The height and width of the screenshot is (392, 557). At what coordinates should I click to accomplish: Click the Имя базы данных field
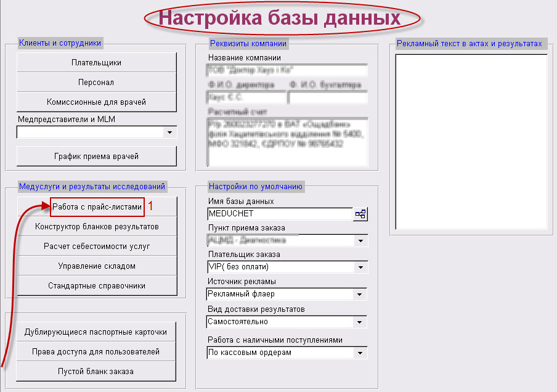click(x=280, y=214)
